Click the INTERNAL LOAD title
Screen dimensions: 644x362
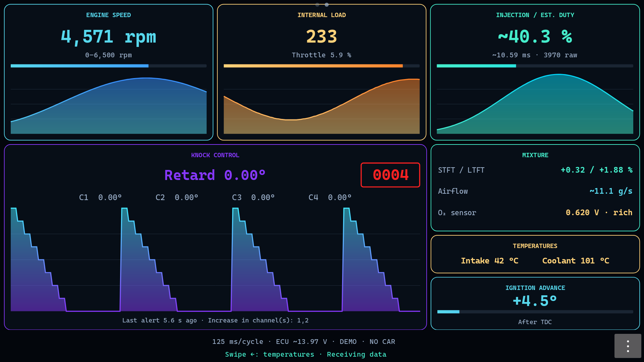point(322,15)
